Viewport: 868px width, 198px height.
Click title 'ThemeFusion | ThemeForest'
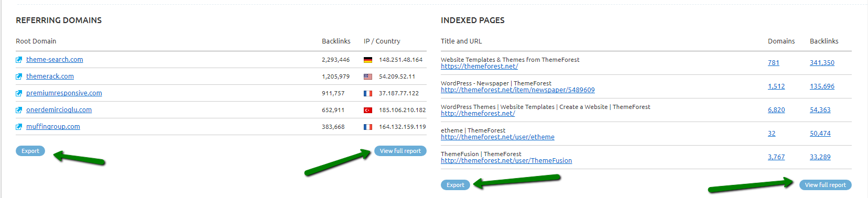(x=481, y=154)
